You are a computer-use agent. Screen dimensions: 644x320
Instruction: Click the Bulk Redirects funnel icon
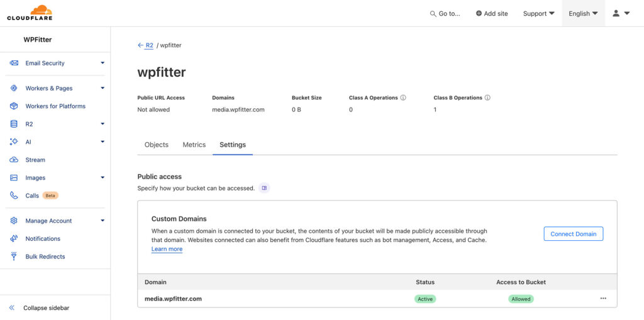click(14, 257)
